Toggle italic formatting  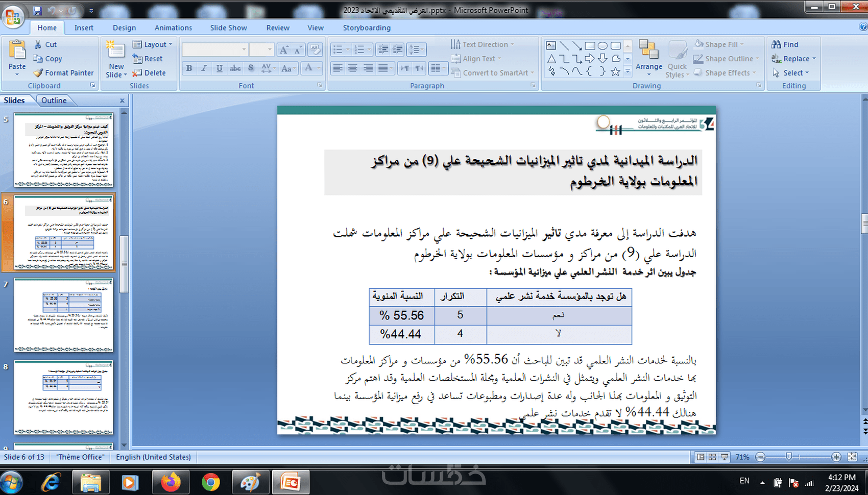(x=204, y=68)
